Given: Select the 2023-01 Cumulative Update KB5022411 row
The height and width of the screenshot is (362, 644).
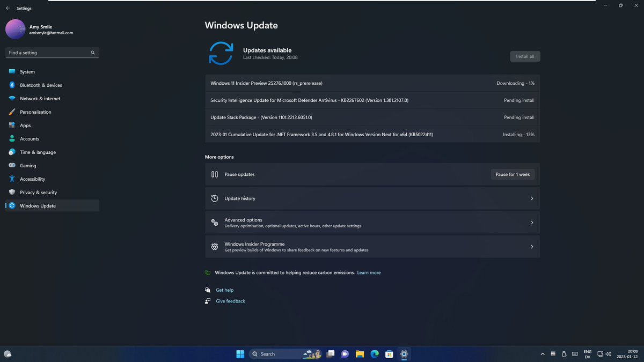Looking at the screenshot, I should 372,135.
